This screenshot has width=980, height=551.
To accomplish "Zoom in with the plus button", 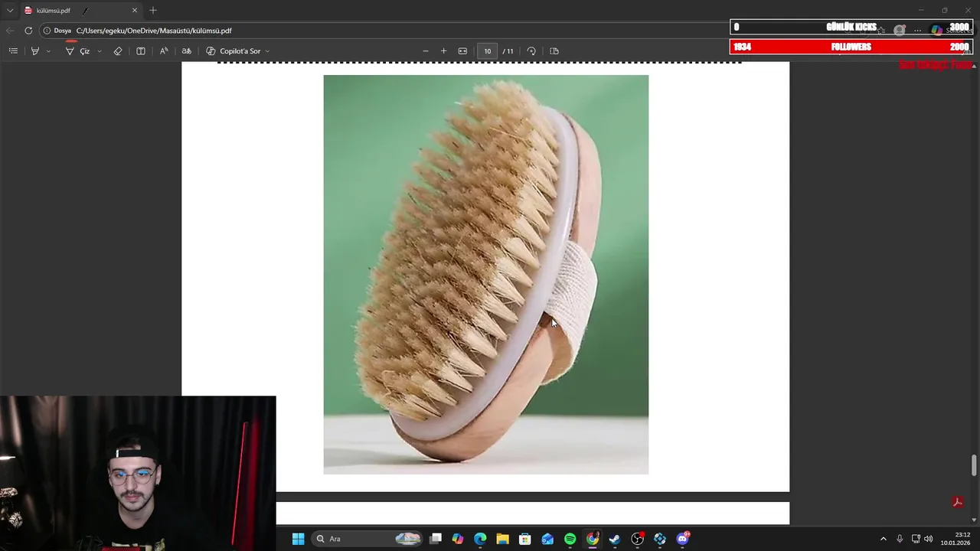I will pos(443,51).
